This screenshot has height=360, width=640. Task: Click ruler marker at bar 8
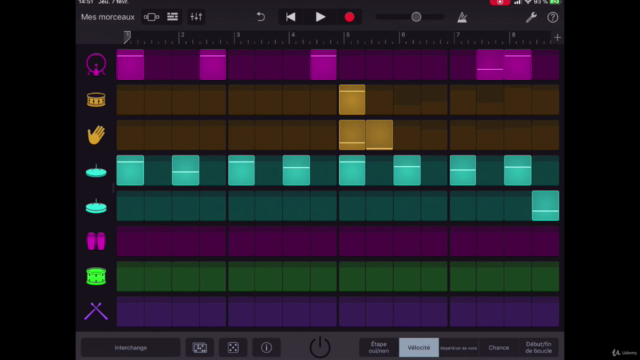(x=514, y=36)
